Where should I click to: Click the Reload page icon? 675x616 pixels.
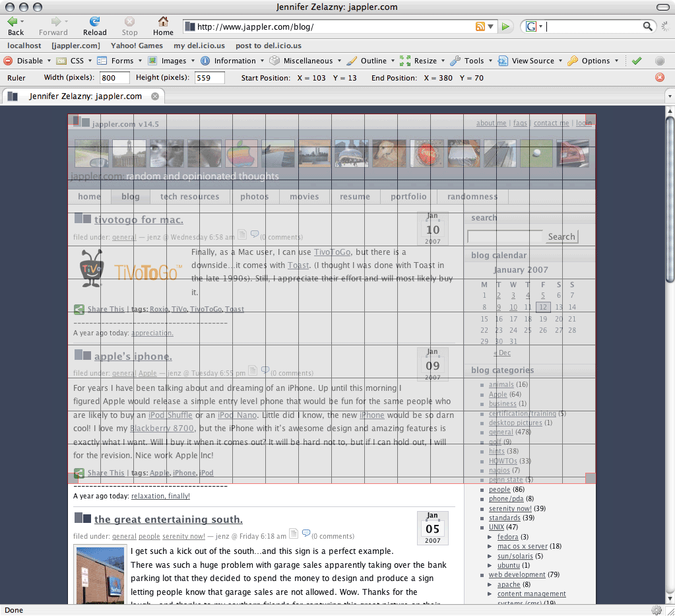[94, 21]
